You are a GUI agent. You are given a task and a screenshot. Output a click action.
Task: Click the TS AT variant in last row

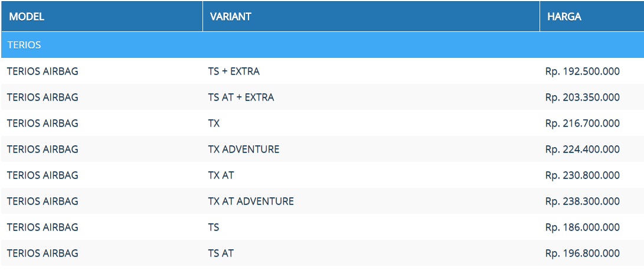pyautogui.click(x=221, y=253)
